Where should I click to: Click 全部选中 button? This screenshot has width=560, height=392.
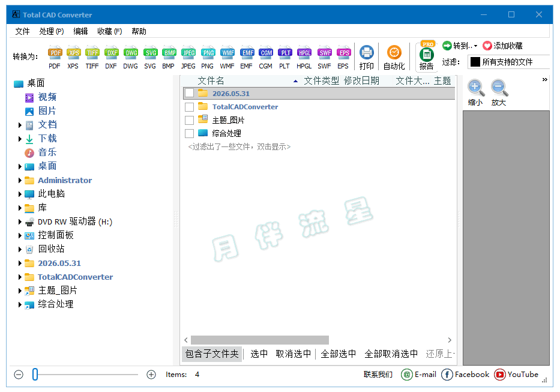click(x=338, y=354)
